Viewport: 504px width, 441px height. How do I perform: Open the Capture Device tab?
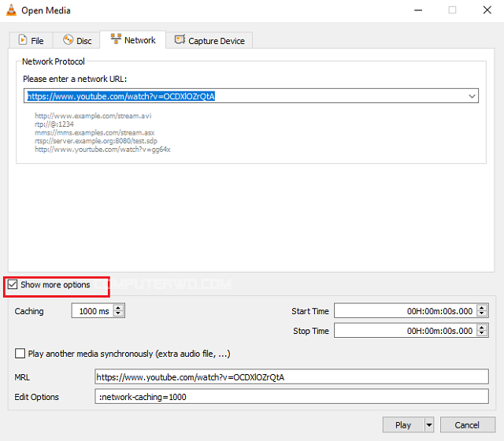pyautogui.click(x=209, y=40)
